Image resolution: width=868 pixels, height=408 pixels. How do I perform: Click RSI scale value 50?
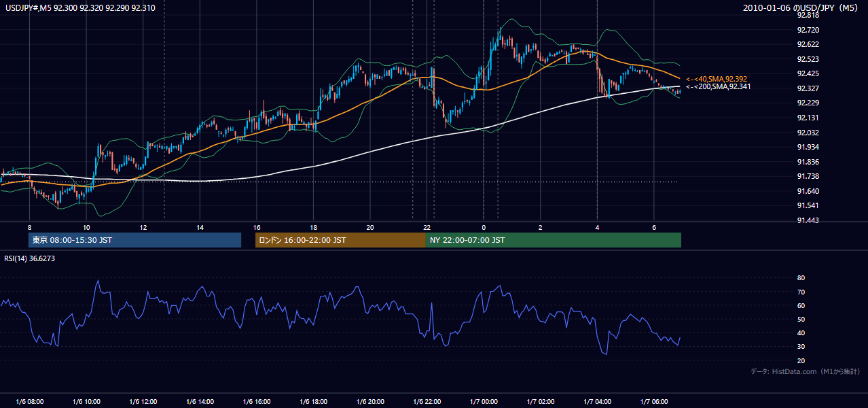(x=801, y=319)
